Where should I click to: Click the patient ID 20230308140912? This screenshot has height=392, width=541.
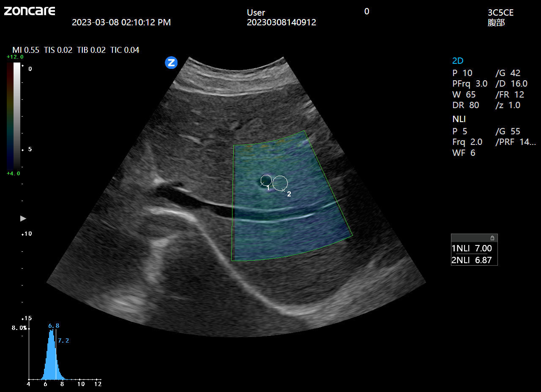click(281, 22)
